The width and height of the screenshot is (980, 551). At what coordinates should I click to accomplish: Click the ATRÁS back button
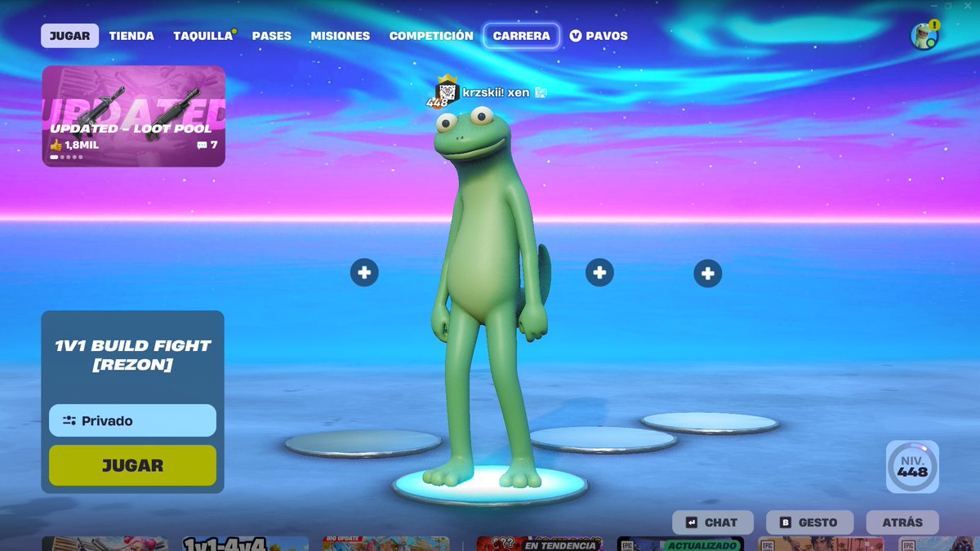tap(902, 522)
